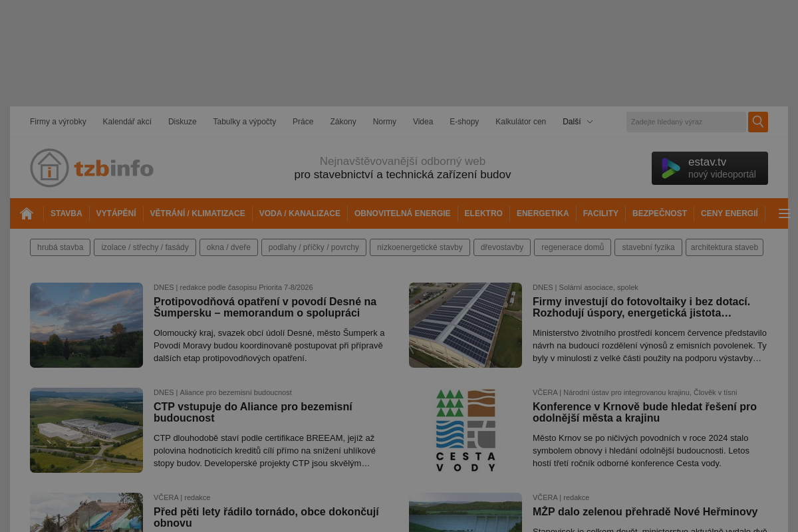Go to Diskuze

[182, 122]
